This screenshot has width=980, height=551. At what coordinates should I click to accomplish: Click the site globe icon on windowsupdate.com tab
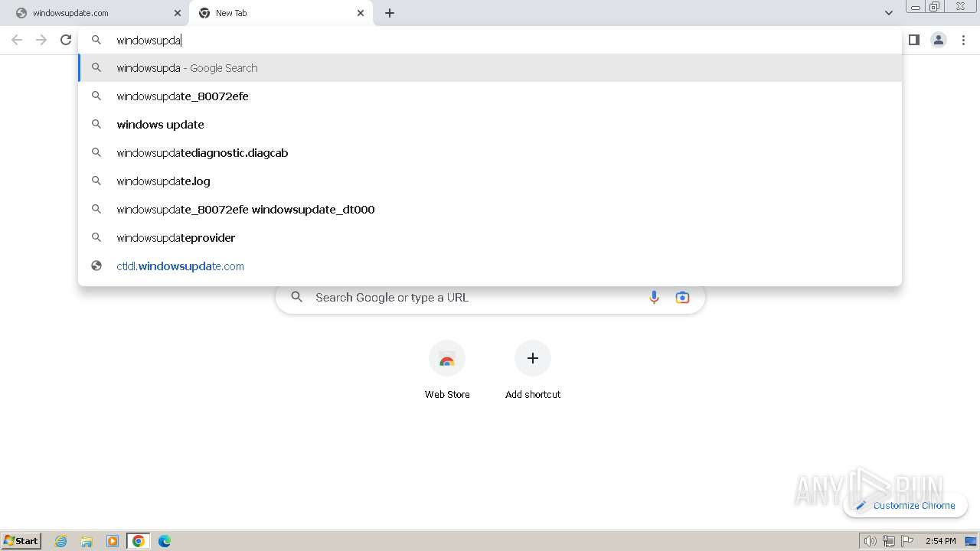click(x=21, y=13)
